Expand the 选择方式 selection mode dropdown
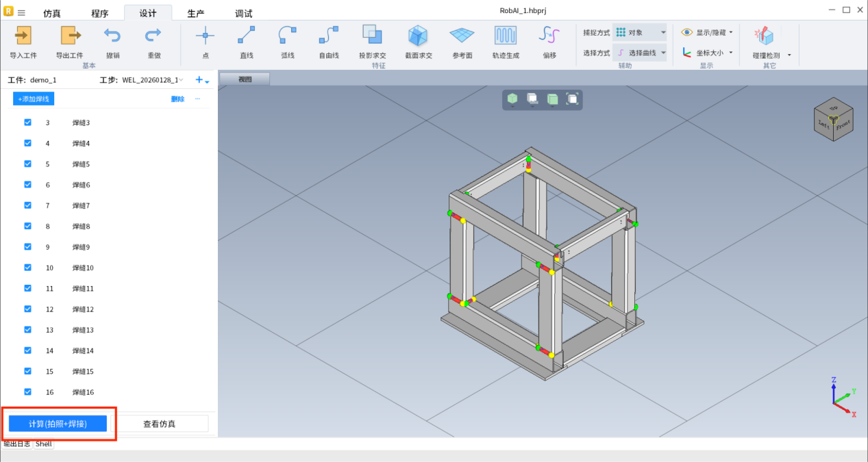Image resolution: width=868 pixels, height=462 pixels. (x=639, y=53)
